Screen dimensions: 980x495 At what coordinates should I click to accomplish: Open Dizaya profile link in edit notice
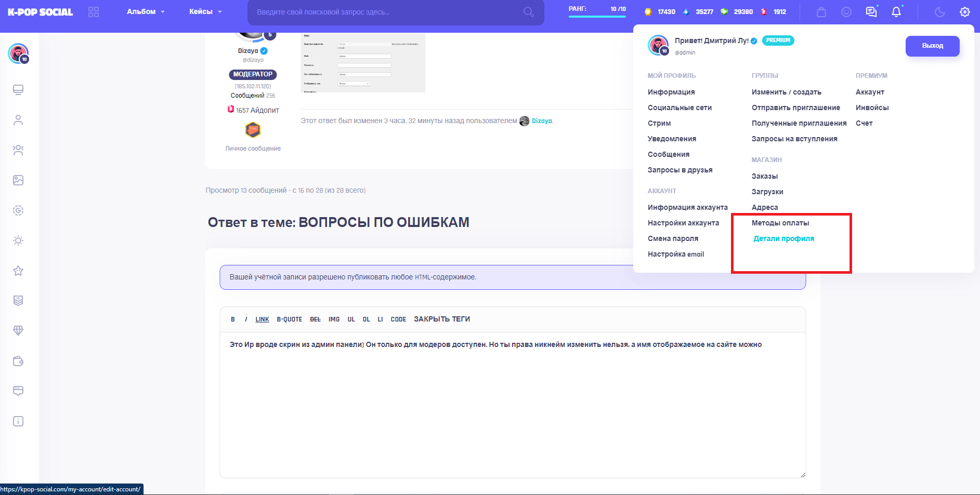(x=542, y=121)
